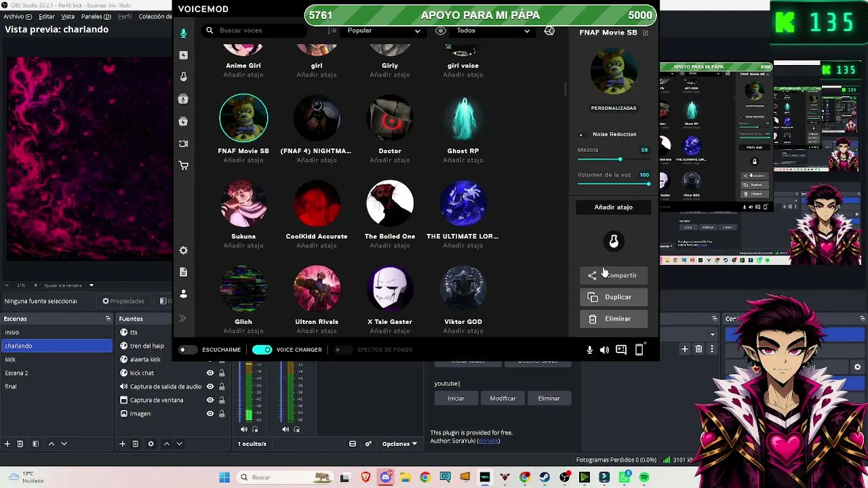868x488 pixels.
Task: Select the inisio scene
Action: click(x=57, y=332)
